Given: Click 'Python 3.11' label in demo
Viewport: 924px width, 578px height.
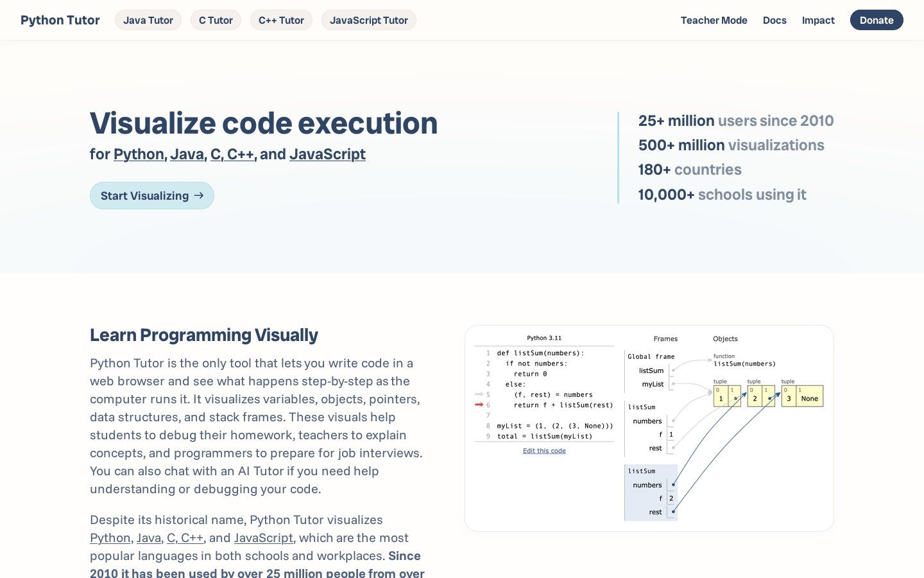Looking at the screenshot, I should (544, 338).
